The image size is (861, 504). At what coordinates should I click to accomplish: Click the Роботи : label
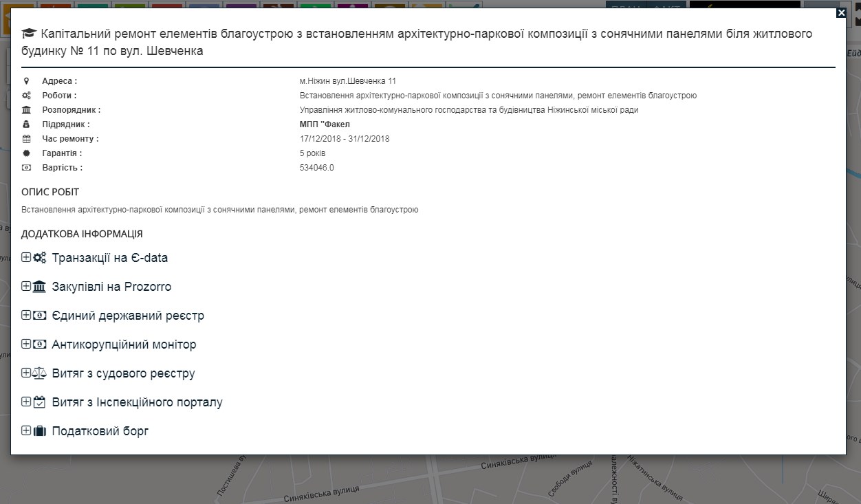(59, 96)
